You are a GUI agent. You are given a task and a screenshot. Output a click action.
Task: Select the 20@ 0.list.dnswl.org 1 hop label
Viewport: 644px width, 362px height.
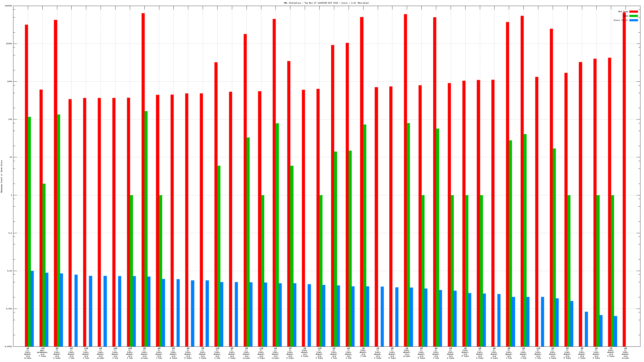click(86, 353)
